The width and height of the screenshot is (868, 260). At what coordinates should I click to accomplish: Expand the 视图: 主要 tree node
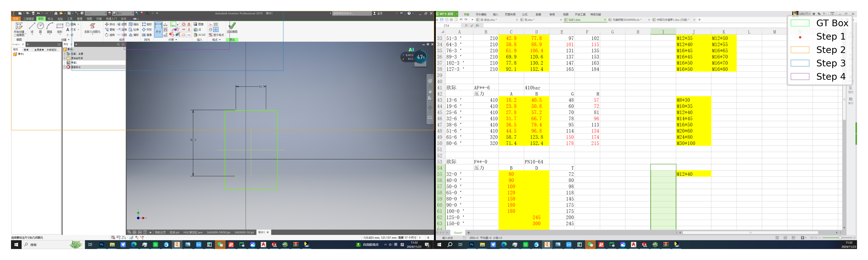(65, 54)
